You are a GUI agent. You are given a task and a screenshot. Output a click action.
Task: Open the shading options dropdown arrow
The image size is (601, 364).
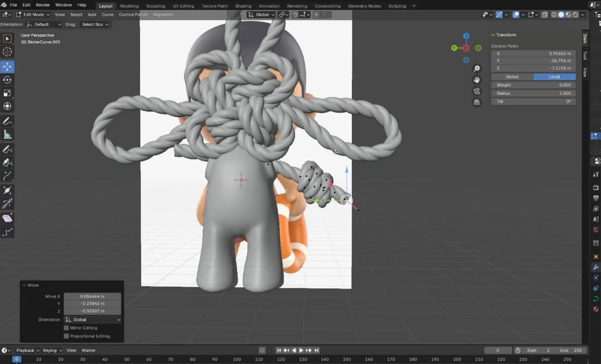(x=582, y=15)
